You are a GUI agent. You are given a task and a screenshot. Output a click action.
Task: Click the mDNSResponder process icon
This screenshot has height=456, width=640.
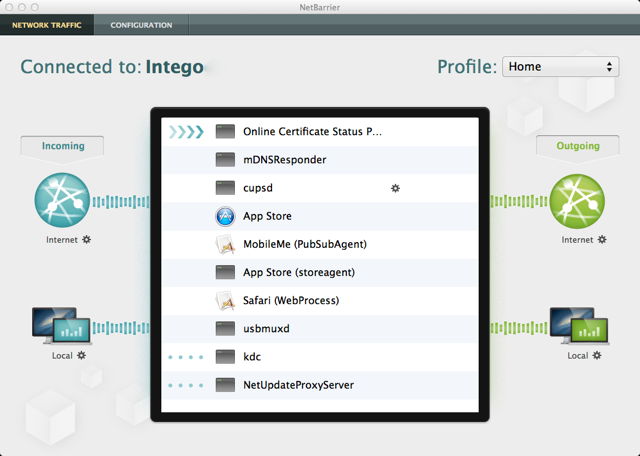point(225,160)
